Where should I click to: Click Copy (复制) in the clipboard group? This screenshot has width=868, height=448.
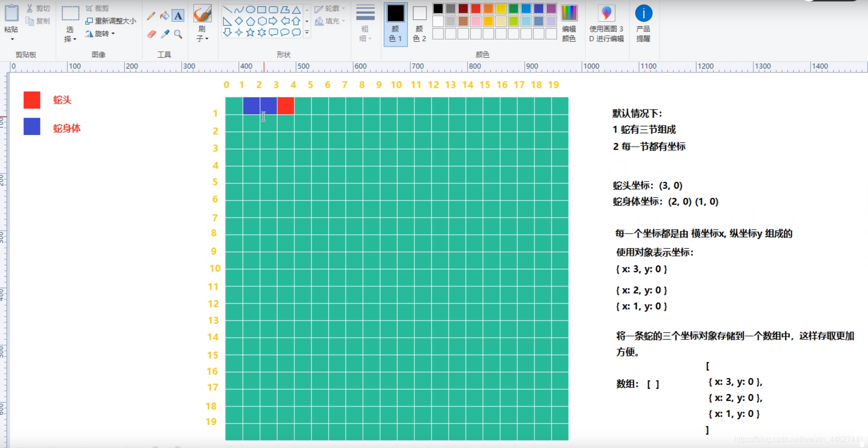[x=38, y=21]
